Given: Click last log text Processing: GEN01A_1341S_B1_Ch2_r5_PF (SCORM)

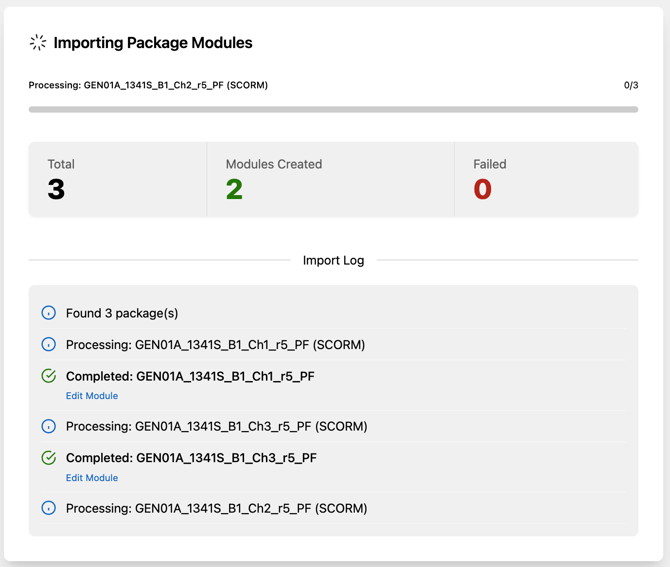Looking at the screenshot, I should [x=217, y=508].
